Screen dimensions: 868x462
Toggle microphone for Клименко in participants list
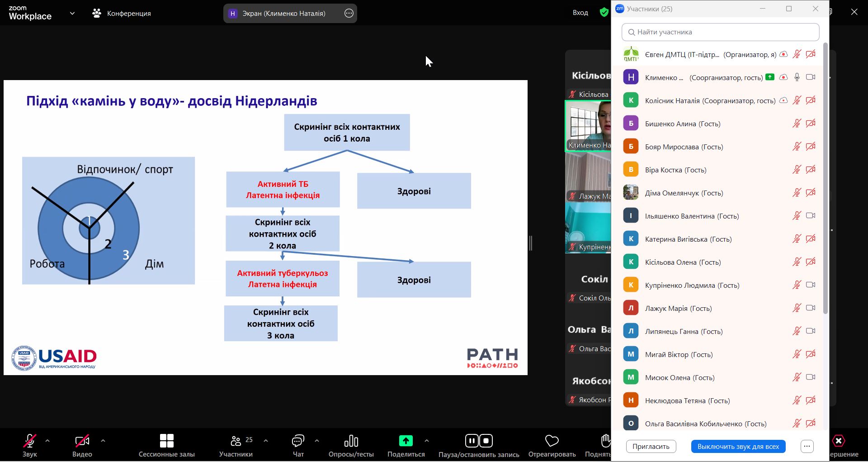797,77
